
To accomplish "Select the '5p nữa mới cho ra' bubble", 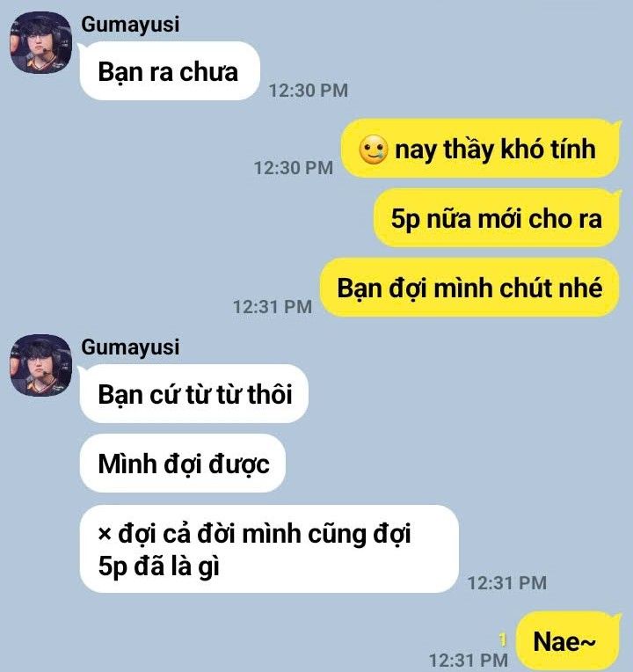I will 497,218.
